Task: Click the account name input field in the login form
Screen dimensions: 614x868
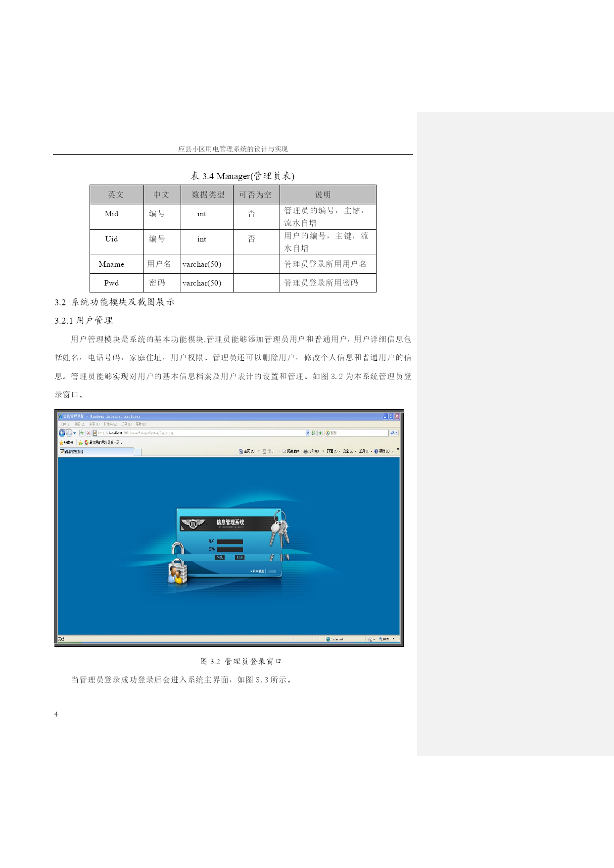Action: tap(230, 541)
